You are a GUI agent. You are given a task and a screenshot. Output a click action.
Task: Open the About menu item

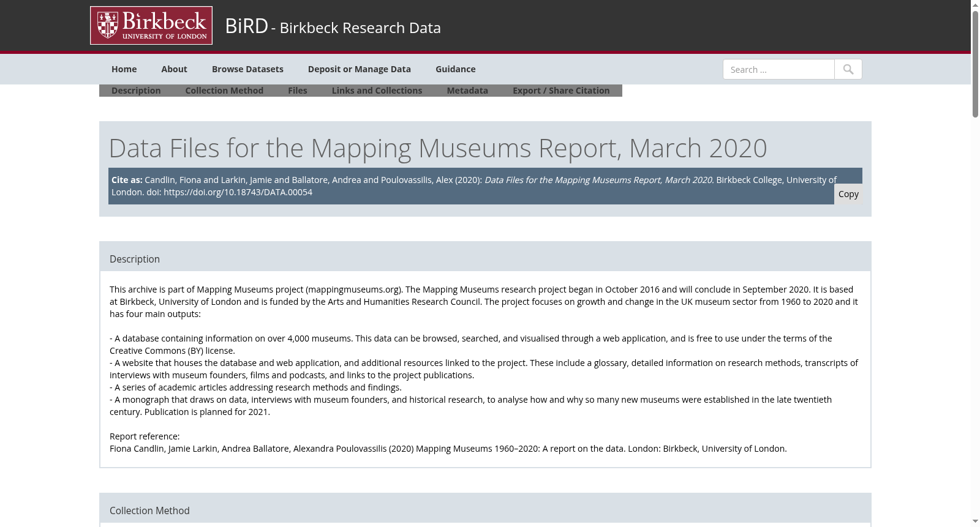tap(175, 69)
